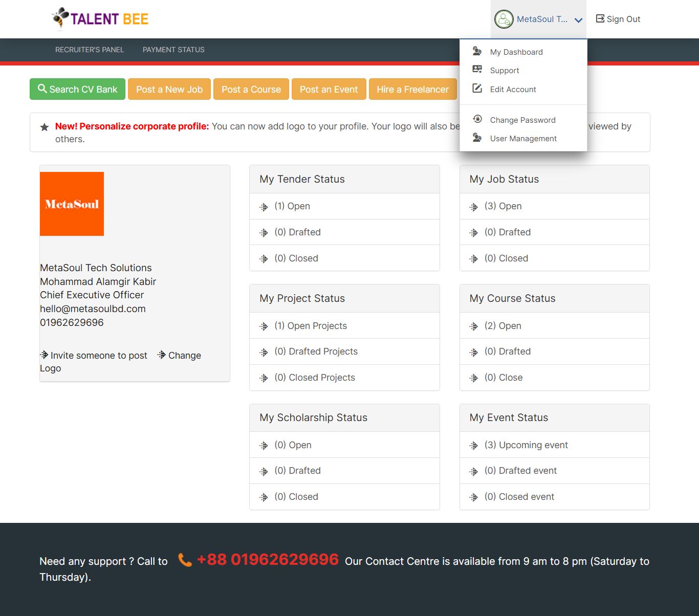Click arrow icon next to (0) Closed Projects
Viewport: 699px width, 616px height.
[264, 378]
